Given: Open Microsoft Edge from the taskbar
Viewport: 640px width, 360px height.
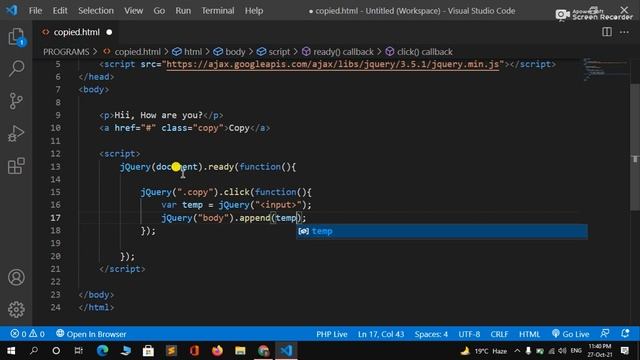Looking at the screenshot, I should [x=102, y=351].
